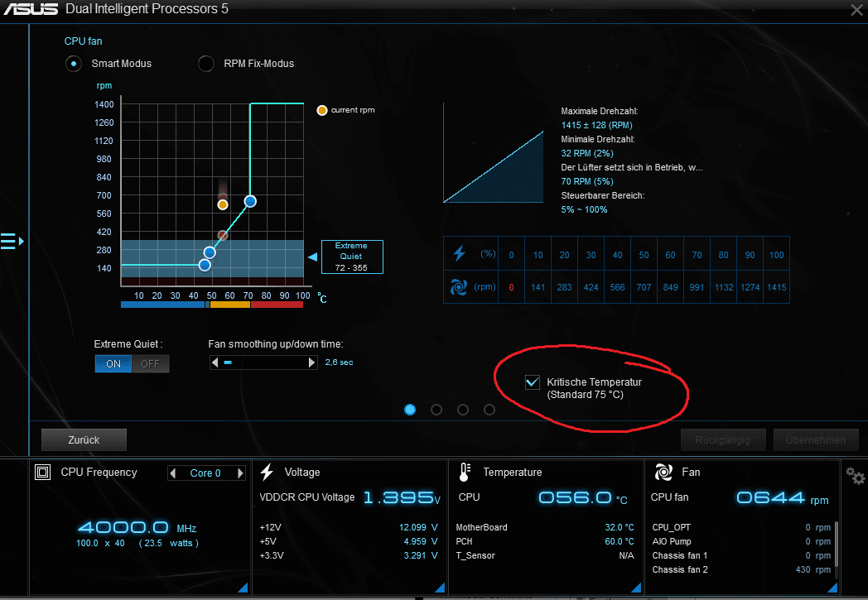
Task: Open monitoring settings gear icon
Action: click(855, 476)
